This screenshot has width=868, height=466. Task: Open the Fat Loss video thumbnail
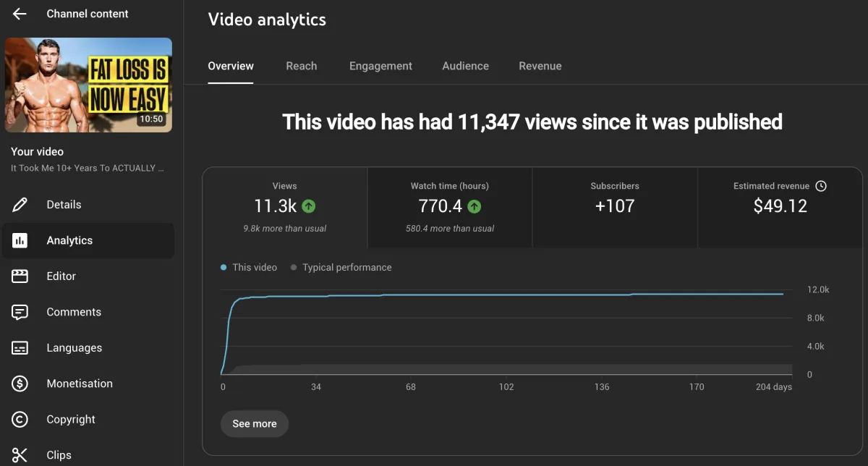click(x=89, y=85)
